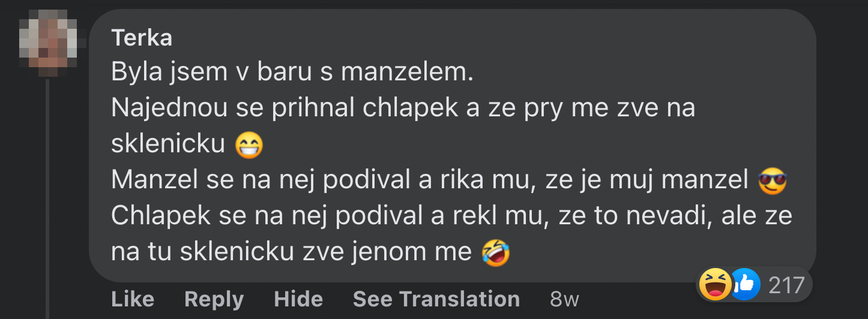Click the rolling-laughing emoji ending the comment
Screen dimensions: 868x319
tap(496, 252)
